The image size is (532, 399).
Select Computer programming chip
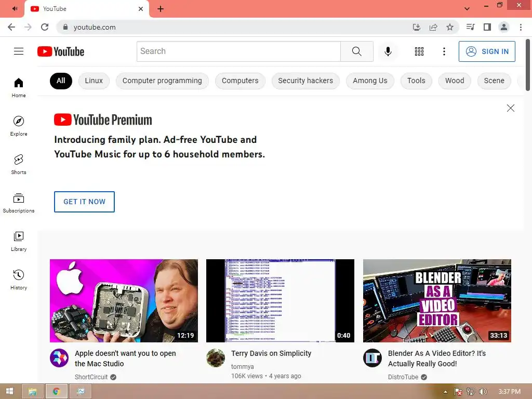point(162,81)
